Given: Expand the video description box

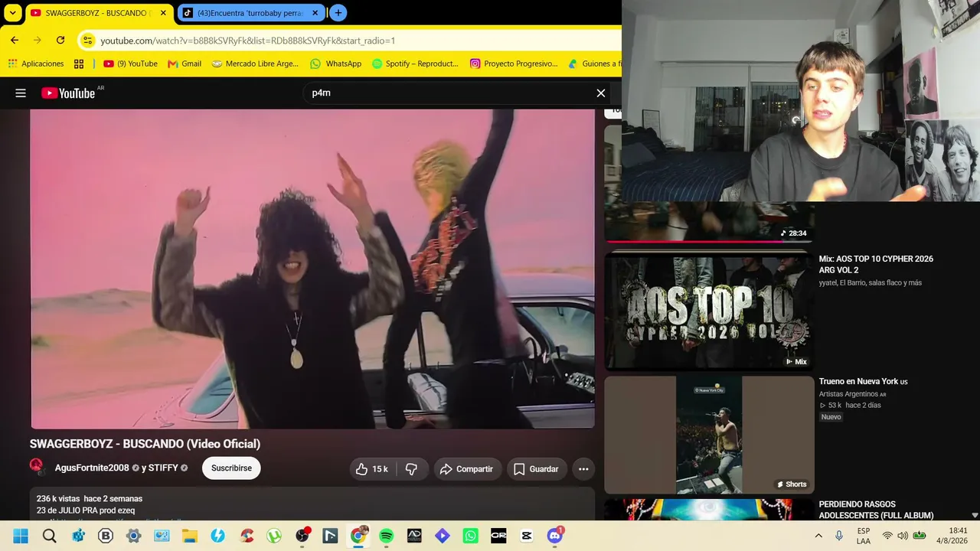Looking at the screenshot, I should point(312,504).
